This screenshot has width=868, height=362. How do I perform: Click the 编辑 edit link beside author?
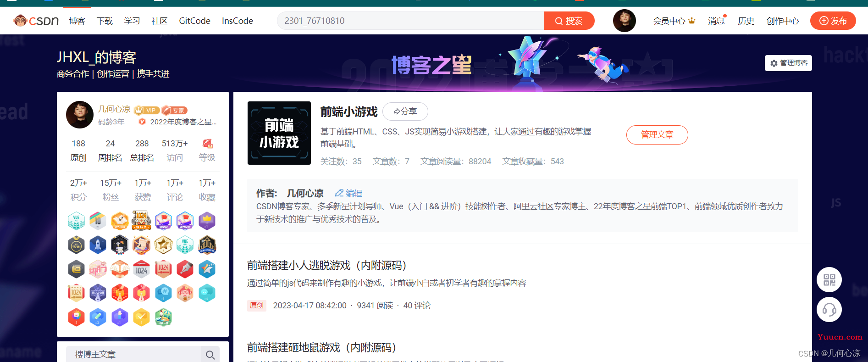349,193
